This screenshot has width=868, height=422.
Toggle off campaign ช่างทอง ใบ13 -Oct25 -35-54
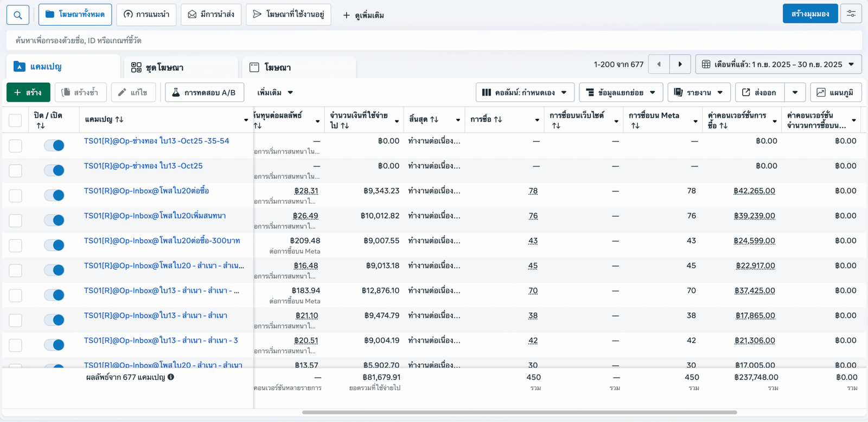[54, 145]
